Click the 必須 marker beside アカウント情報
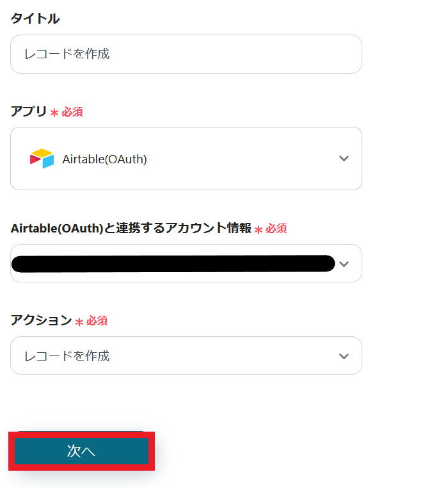 pyautogui.click(x=276, y=229)
